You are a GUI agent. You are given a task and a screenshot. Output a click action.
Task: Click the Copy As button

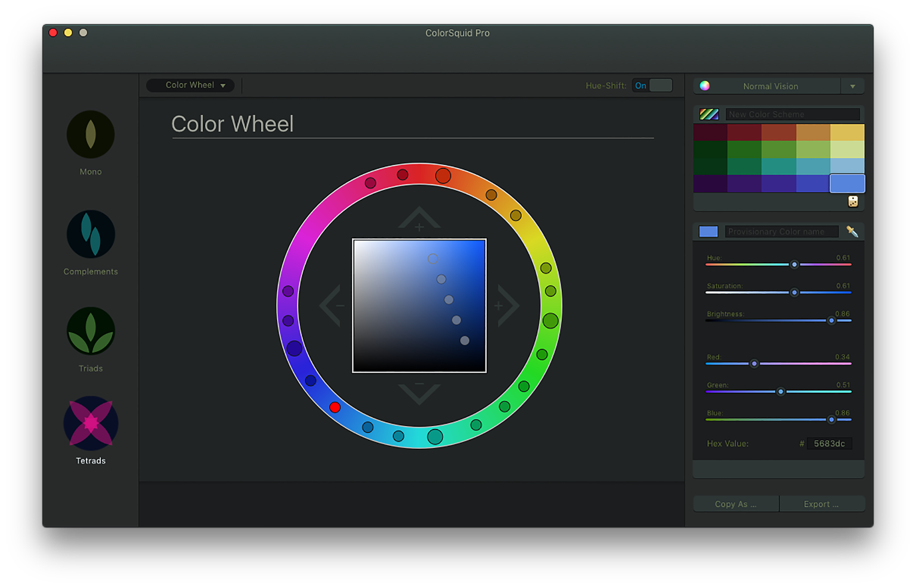[x=733, y=503]
